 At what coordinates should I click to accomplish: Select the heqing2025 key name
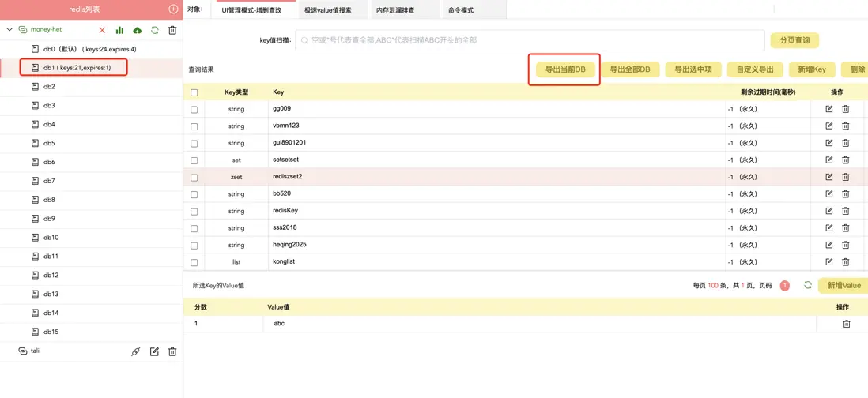[x=289, y=244]
